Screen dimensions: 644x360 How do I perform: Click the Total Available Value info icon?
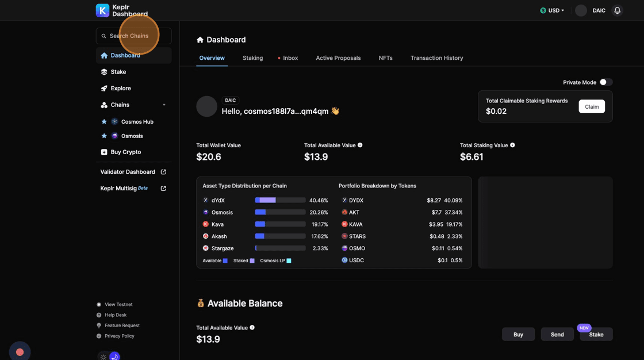coord(360,145)
